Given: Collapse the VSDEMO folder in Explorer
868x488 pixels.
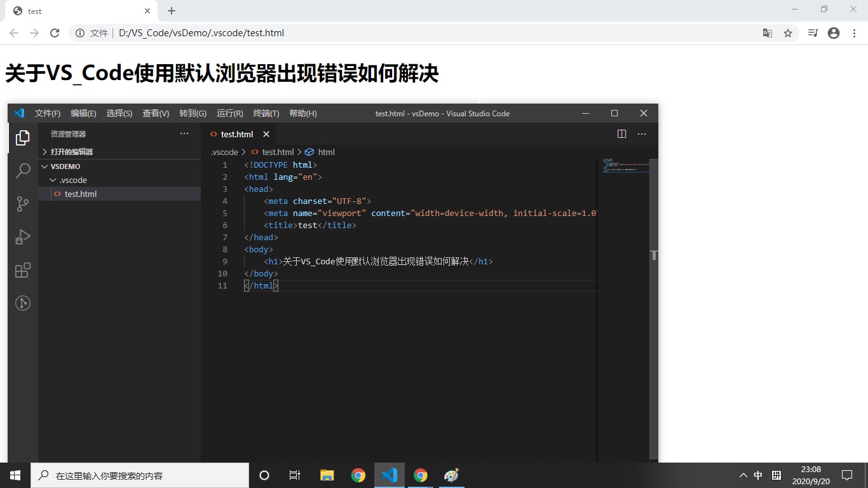Looking at the screenshot, I should pyautogui.click(x=45, y=166).
